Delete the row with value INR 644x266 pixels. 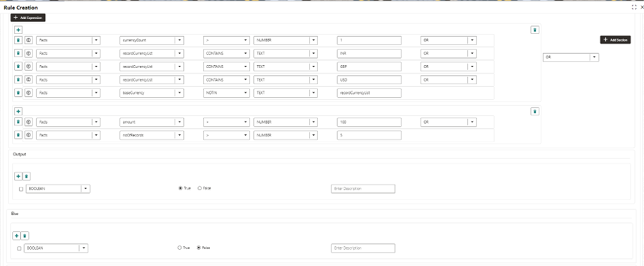coord(18,54)
